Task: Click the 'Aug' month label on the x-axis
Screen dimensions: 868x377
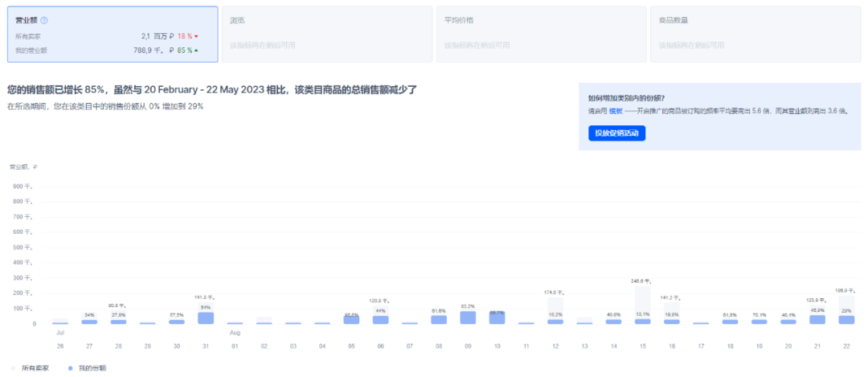Action: [x=235, y=334]
